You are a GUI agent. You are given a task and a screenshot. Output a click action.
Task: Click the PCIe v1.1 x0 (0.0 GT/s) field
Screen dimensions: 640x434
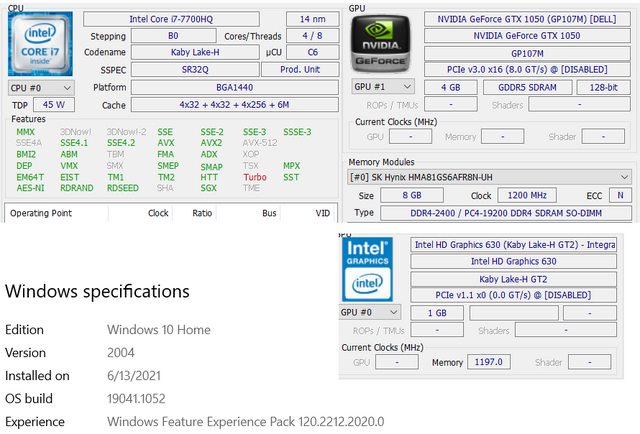pyautogui.click(x=513, y=295)
